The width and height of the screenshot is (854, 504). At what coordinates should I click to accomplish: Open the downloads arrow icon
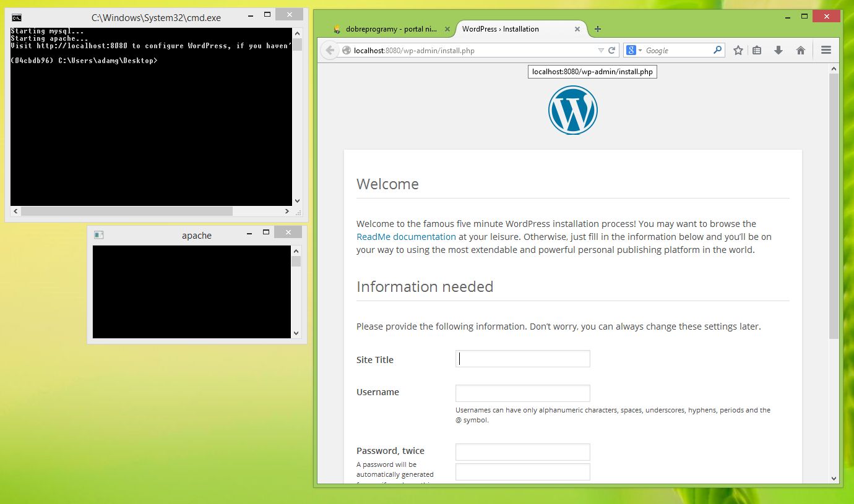(x=779, y=51)
